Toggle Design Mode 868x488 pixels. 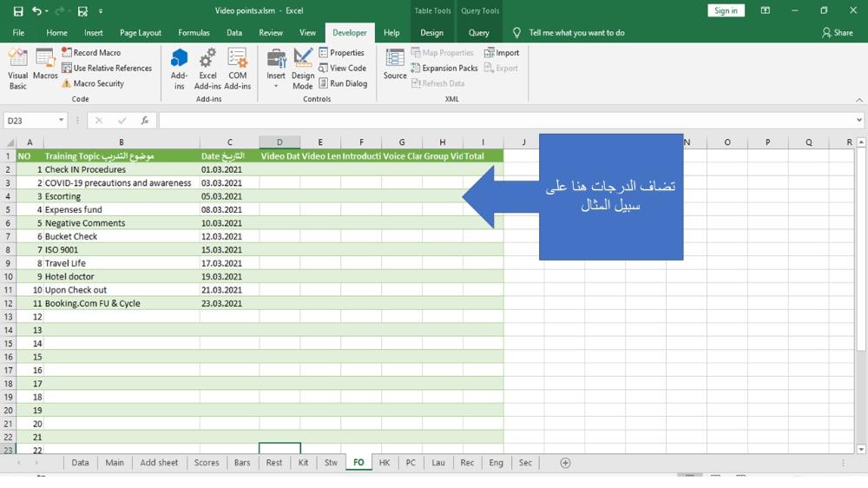tap(303, 69)
